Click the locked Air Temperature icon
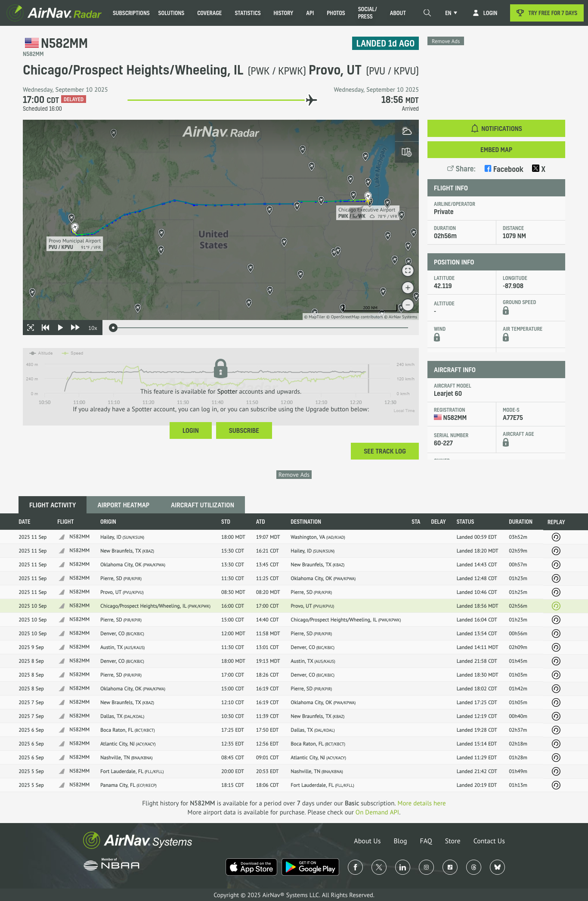The image size is (588, 901). pos(506,337)
